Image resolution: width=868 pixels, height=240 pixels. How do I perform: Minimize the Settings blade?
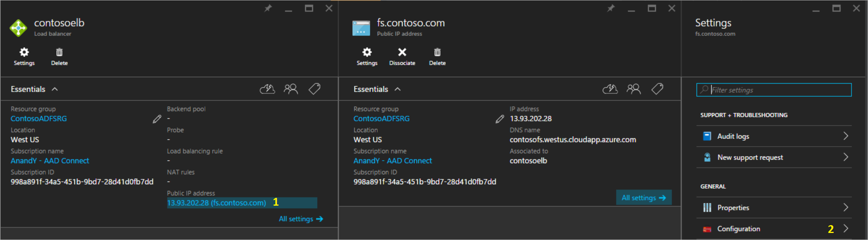(816, 11)
